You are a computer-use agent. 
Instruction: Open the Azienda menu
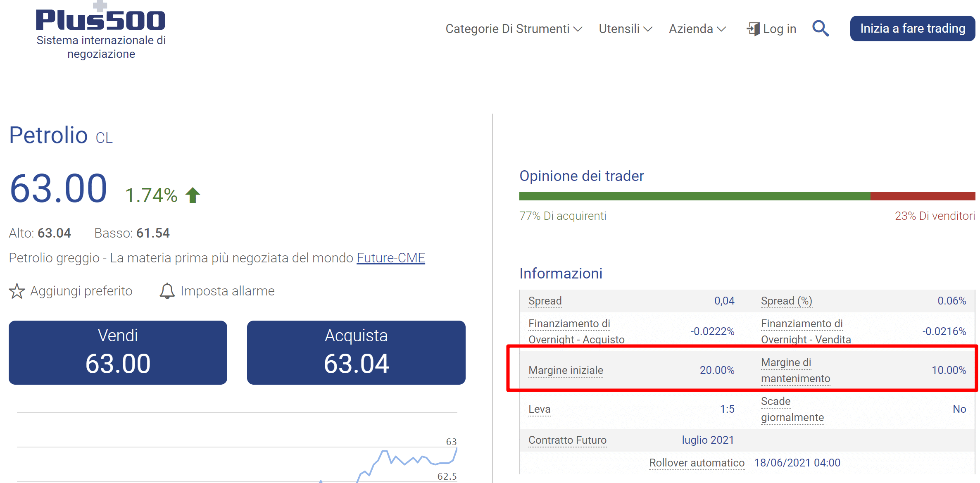pyautogui.click(x=697, y=29)
